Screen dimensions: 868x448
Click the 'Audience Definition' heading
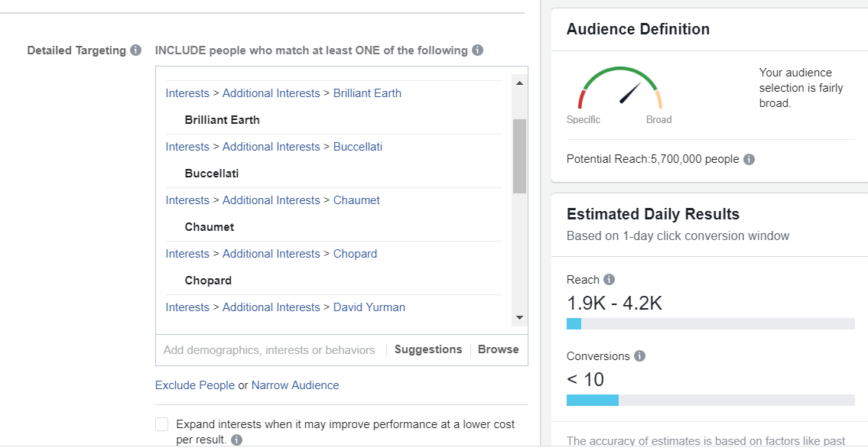[638, 29]
